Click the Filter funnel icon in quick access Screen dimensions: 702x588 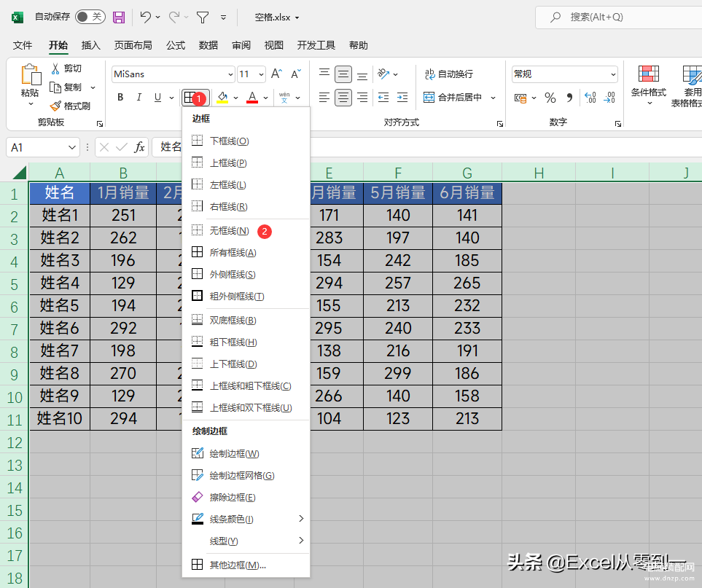203,17
